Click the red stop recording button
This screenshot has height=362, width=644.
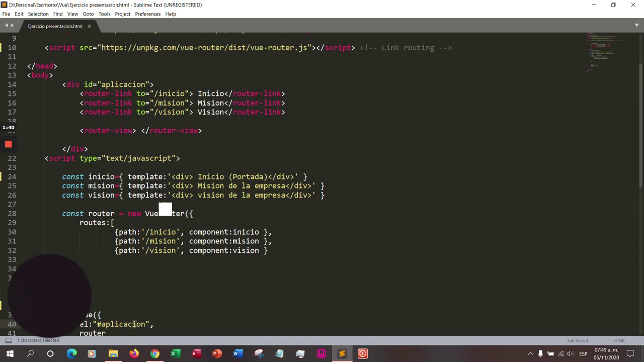point(8,145)
